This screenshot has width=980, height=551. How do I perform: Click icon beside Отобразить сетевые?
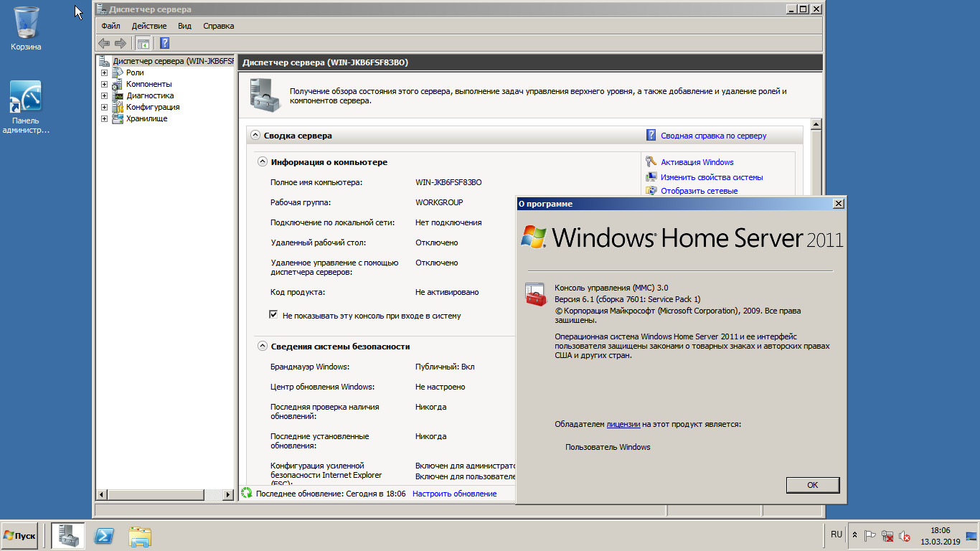651,191
